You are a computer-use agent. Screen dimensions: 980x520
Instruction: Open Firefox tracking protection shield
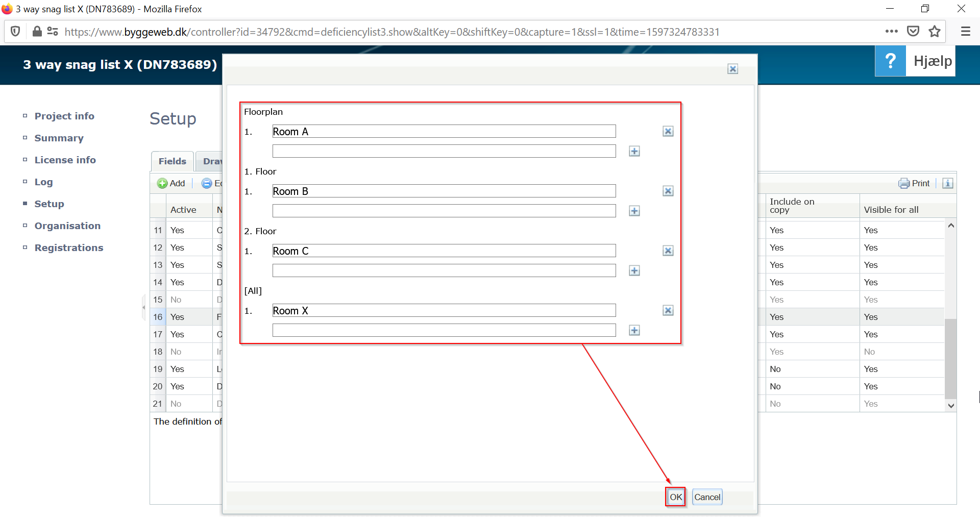click(15, 32)
